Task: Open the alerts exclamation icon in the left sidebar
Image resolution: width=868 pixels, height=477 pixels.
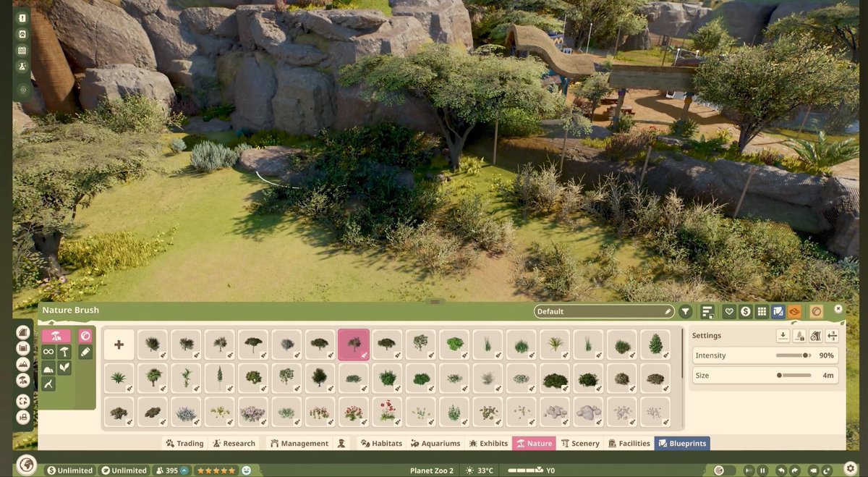Action: click(22, 17)
